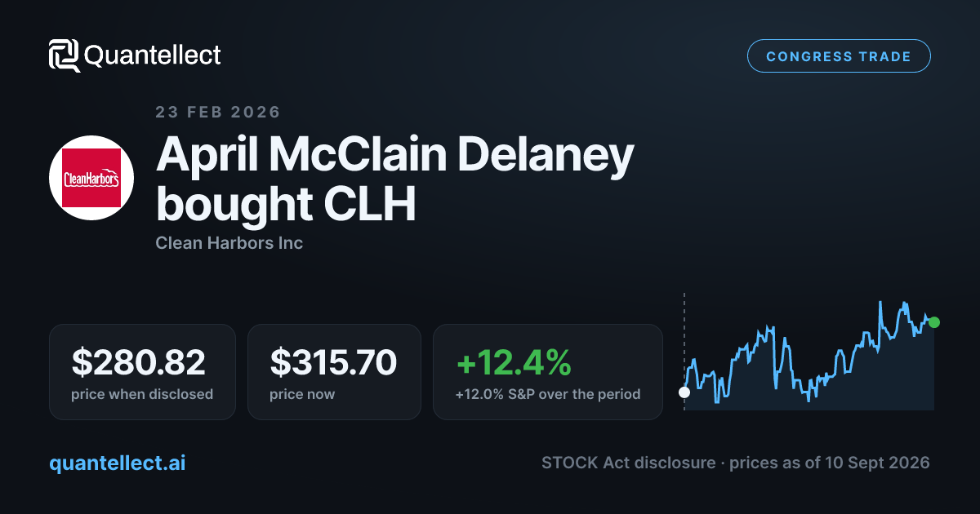The width and height of the screenshot is (980, 514).
Task: Click the green endpoint dot on chart
Action: (x=934, y=322)
